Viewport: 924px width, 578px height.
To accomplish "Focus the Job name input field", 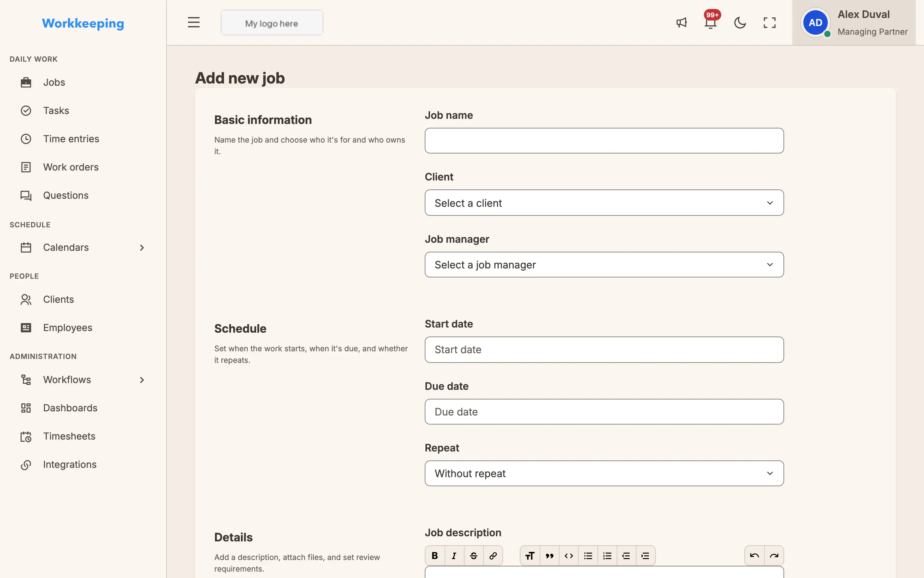I will coord(604,141).
